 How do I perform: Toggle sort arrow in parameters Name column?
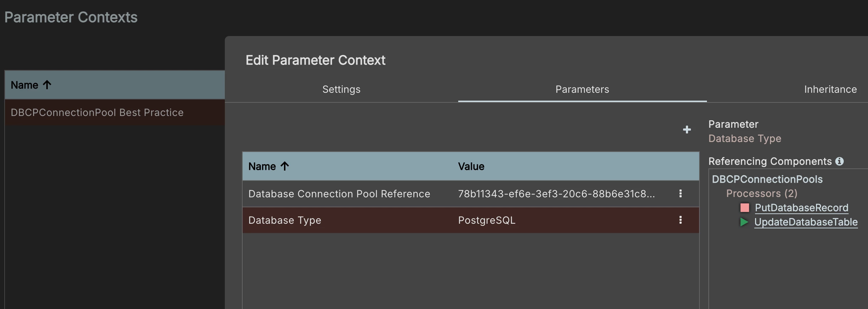284,166
